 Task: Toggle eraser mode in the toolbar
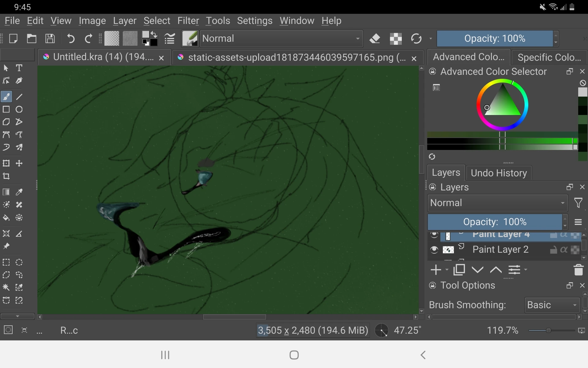(375, 39)
